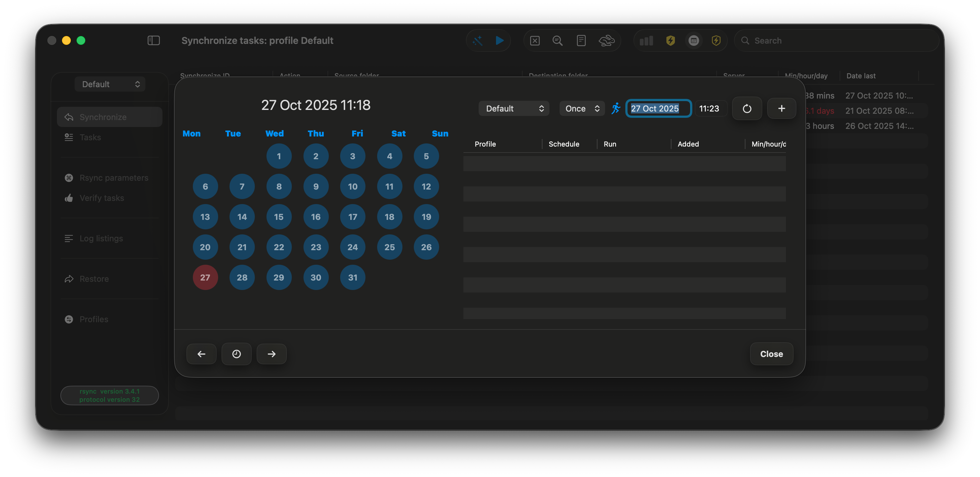Image resolution: width=980 pixels, height=477 pixels.
Task: Click the magic wand estimate icon
Action: 478,40
